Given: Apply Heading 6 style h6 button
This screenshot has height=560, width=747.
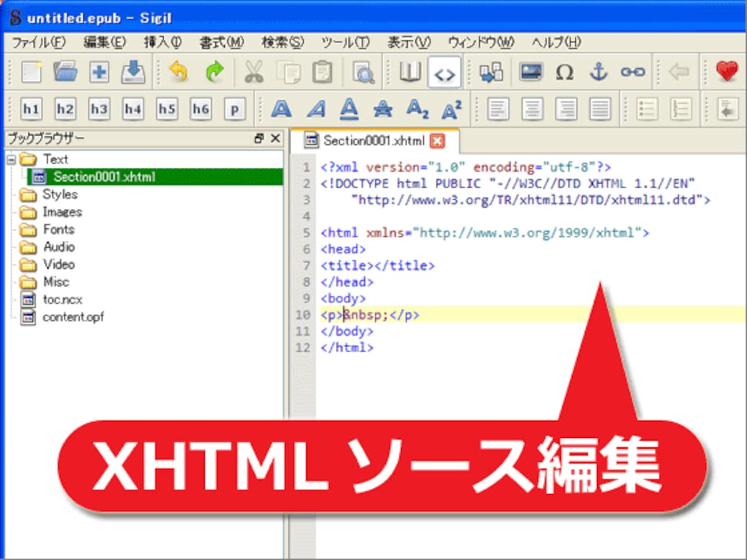Looking at the screenshot, I should [x=200, y=110].
